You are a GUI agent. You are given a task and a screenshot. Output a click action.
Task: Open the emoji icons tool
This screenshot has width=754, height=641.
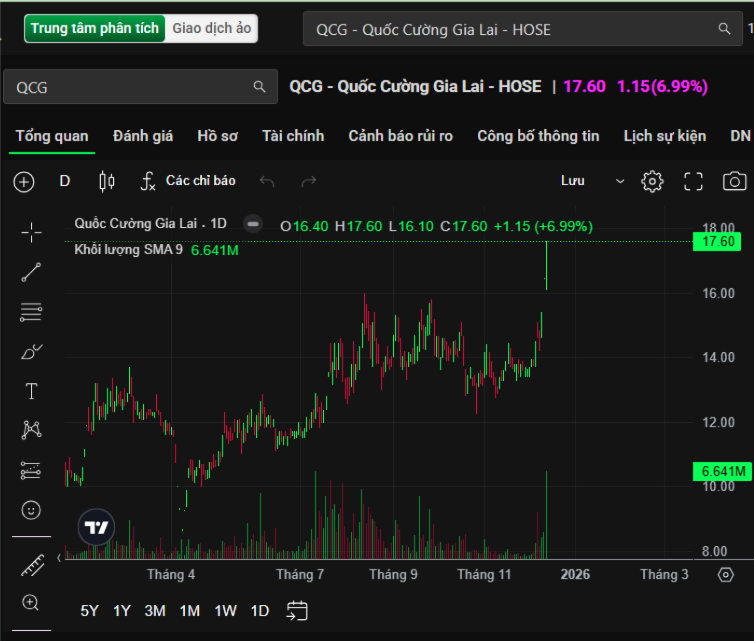coord(31,510)
